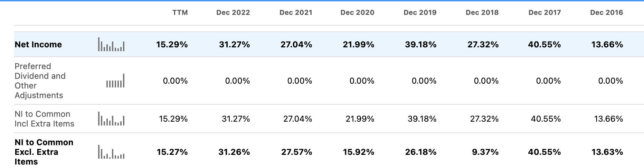The width and height of the screenshot is (644, 168).
Task: Open the NI to Common Incl Extra Items sparkline
Action: (x=111, y=119)
